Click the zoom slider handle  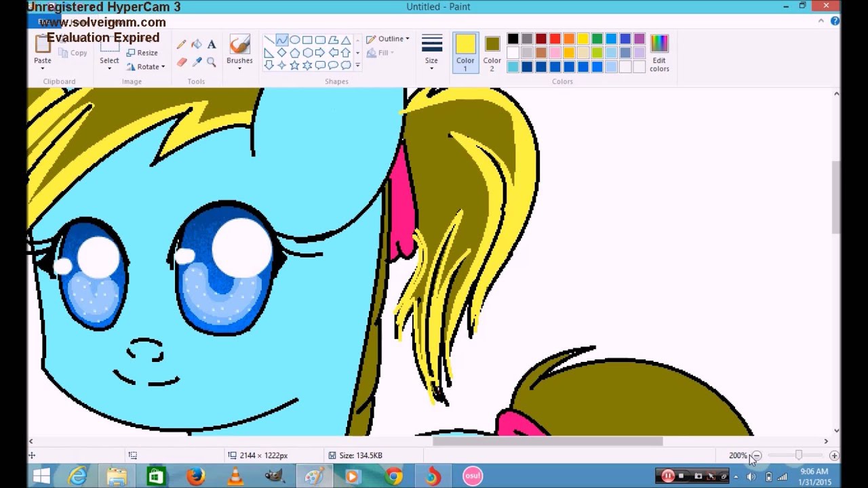pos(798,455)
